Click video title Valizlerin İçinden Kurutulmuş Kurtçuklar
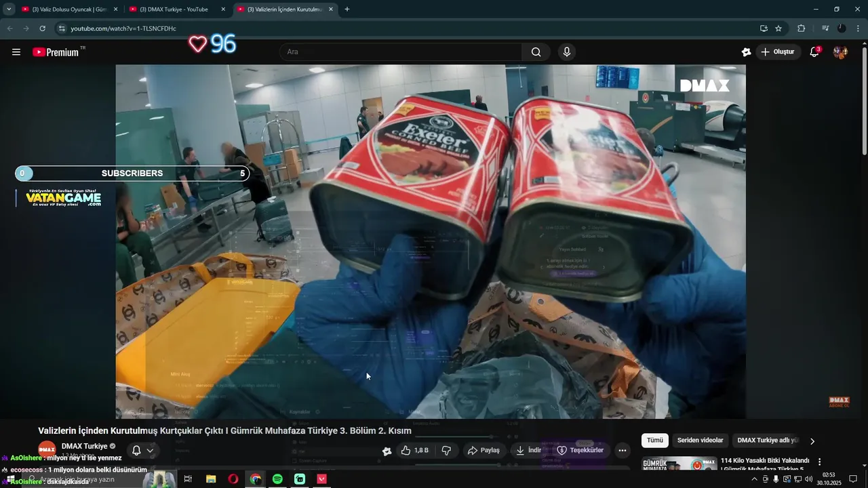This screenshot has height=488, width=868. pyautogui.click(x=224, y=431)
